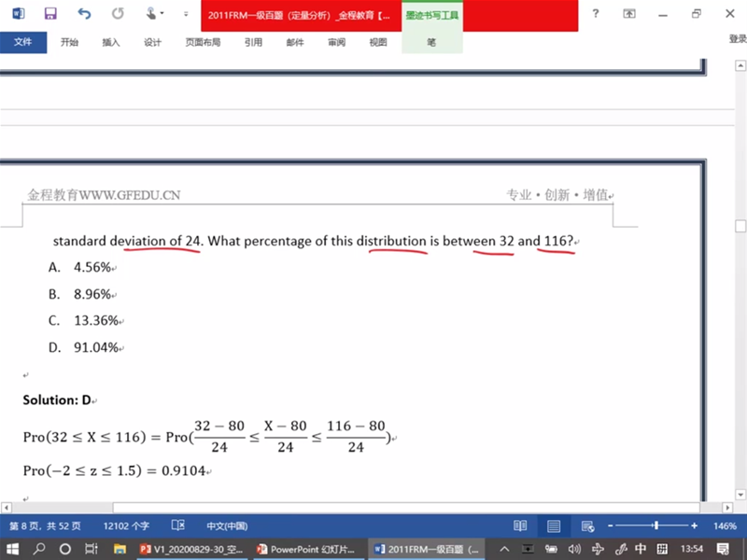
Task: Click the vertical scrollbar up arrow
Action: pyautogui.click(x=740, y=65)
